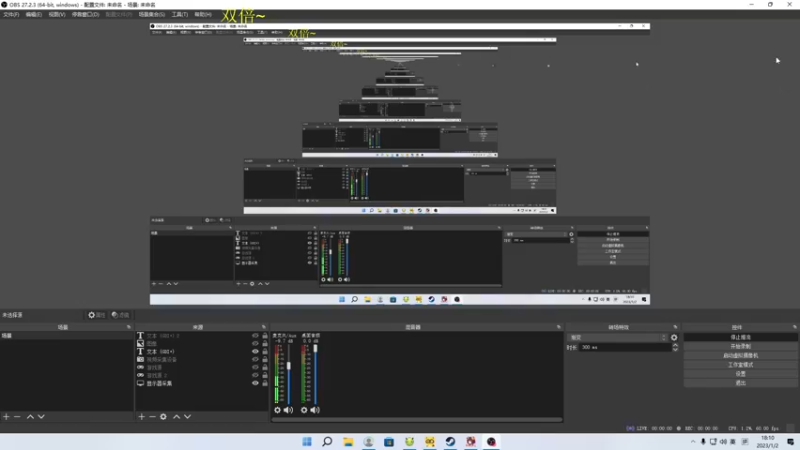
Task: Toggle visibility of 文本 (GDI+) 2 source
Action: click(255, 336)
